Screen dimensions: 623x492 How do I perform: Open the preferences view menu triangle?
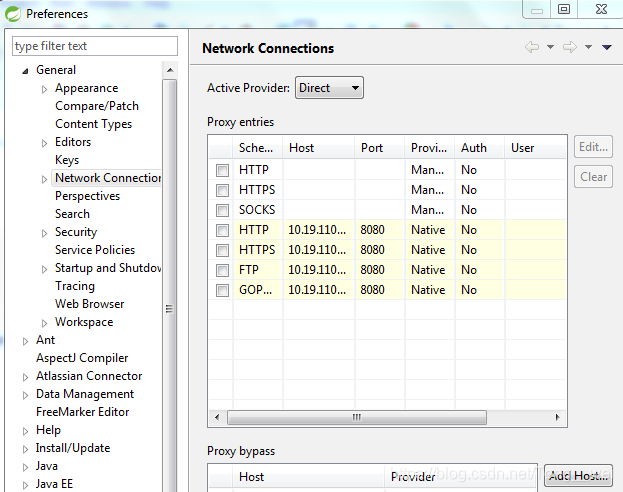coord(606,47)
